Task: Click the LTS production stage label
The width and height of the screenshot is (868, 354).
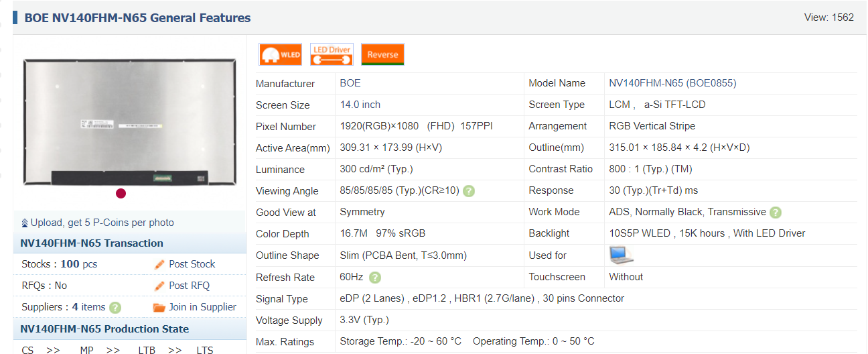Action: point(205,350)
